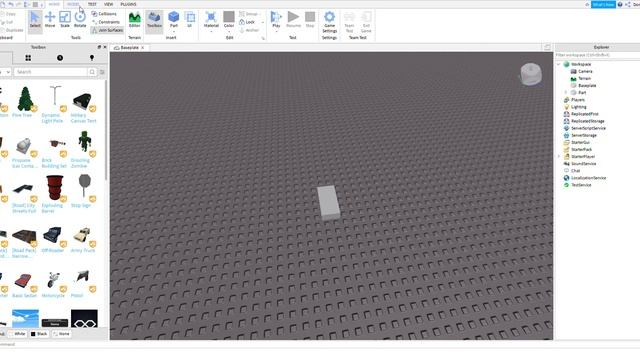Select White background for Toolbox
The height and width of the screenshot is (360, 640).
[x=17, y=334]
